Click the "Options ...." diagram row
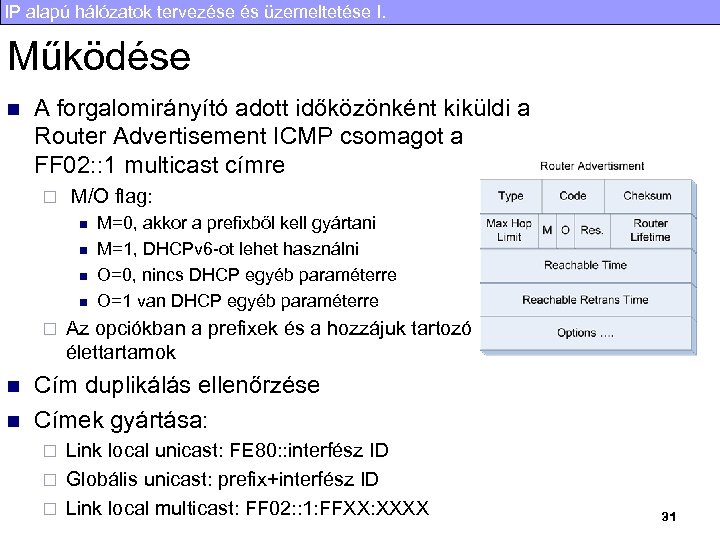This screenshot has height=540, width=720. 586,333
